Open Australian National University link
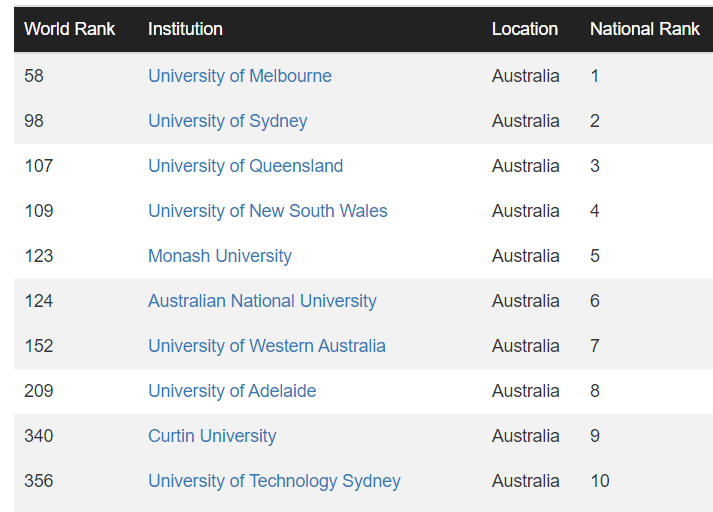This screenshot has height=512, width=713. tap(262, 301)
